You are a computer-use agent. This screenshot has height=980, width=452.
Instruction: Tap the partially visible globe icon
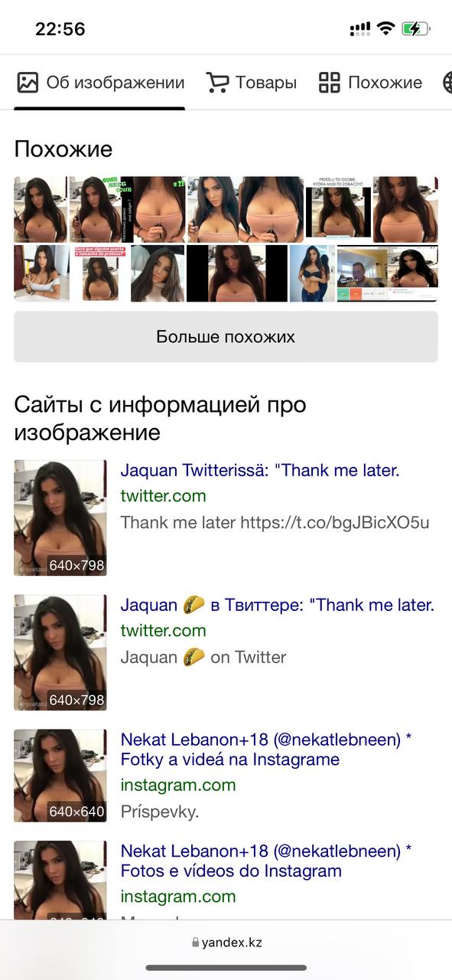(x=447, y=83)
